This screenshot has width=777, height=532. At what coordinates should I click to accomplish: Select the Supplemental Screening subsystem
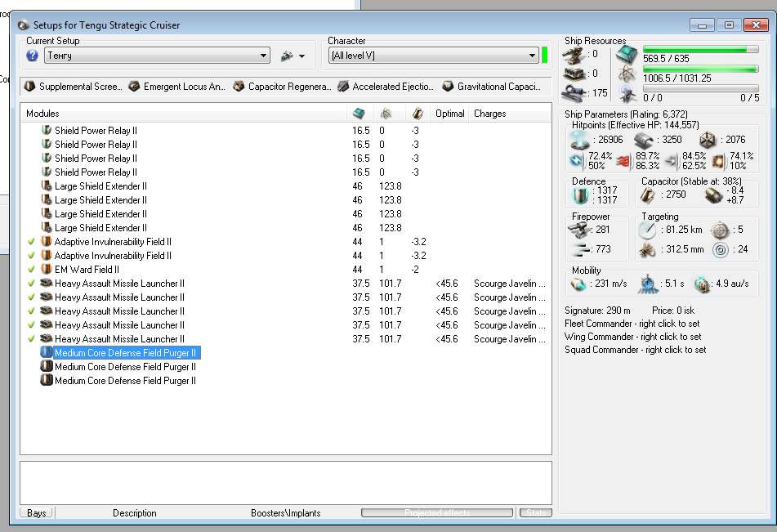74,87
